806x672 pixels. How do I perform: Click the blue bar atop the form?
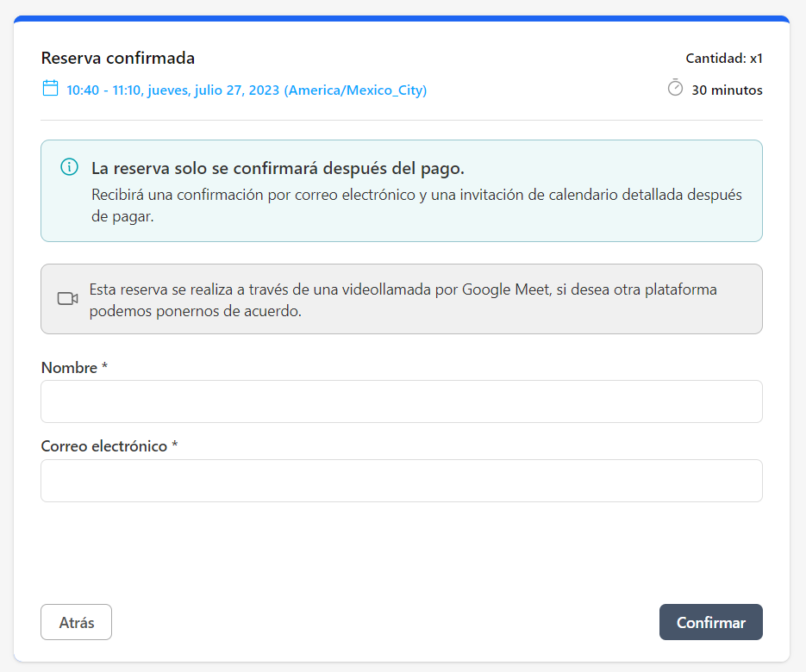click(401, 18)
